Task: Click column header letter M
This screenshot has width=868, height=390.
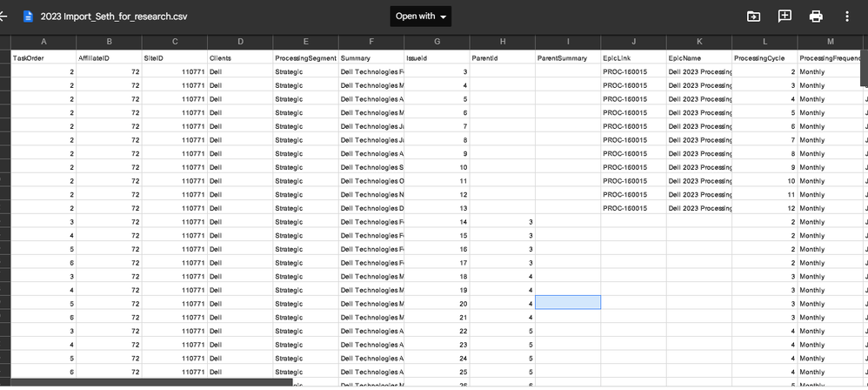Action: click(x=830, y=42)
